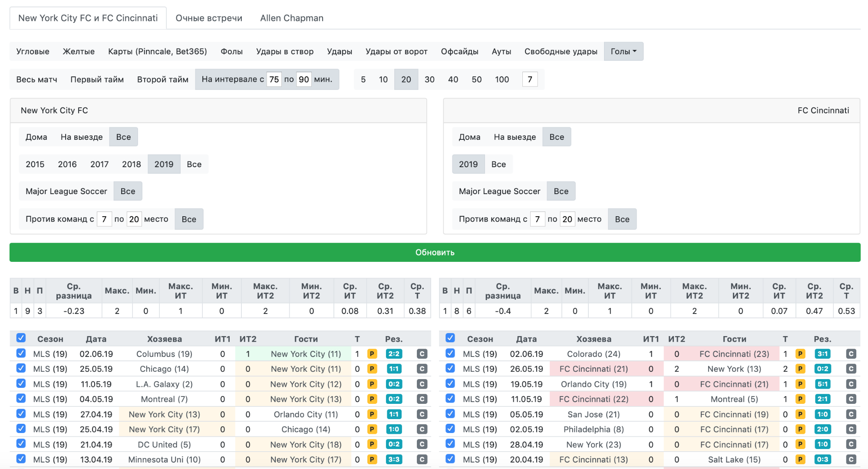Filter New York City FC by 2018 season
The width and height of the screenshot is (868, 469).
(131, 164)
